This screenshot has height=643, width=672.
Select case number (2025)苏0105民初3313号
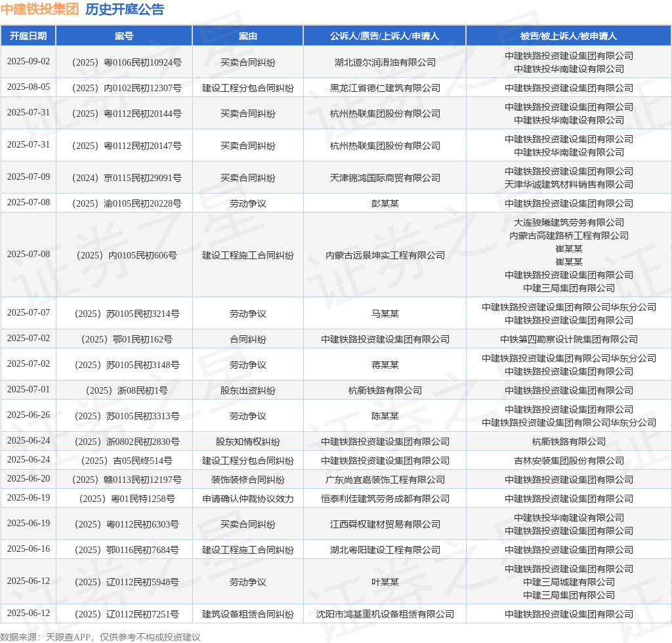[127, 416]
